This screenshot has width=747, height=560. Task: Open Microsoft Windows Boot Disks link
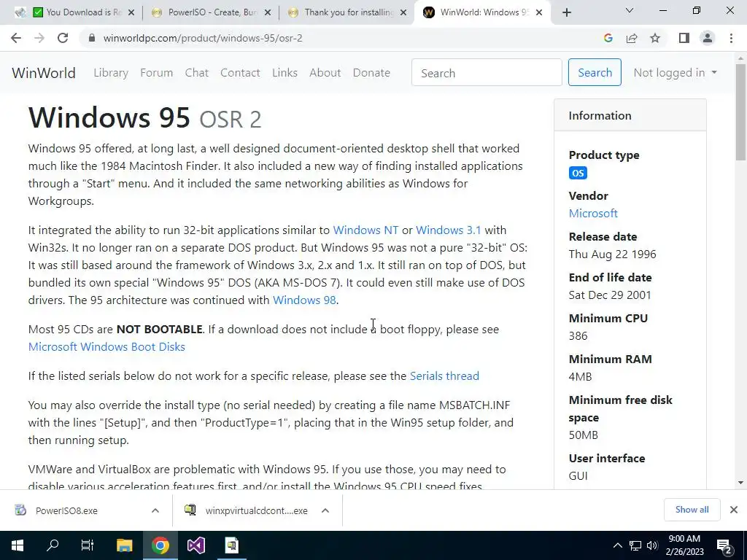(107, 346)
